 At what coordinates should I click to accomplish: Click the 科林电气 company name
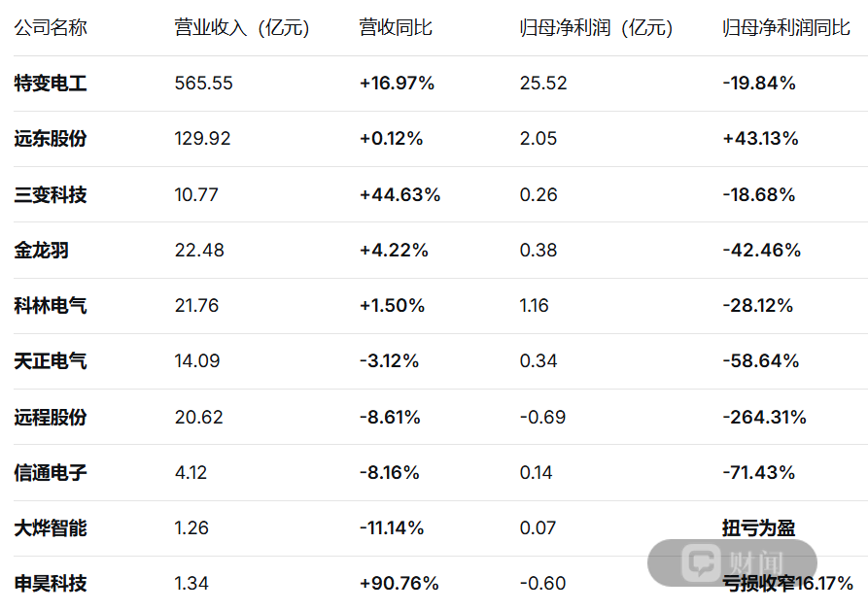click(51, 305)
